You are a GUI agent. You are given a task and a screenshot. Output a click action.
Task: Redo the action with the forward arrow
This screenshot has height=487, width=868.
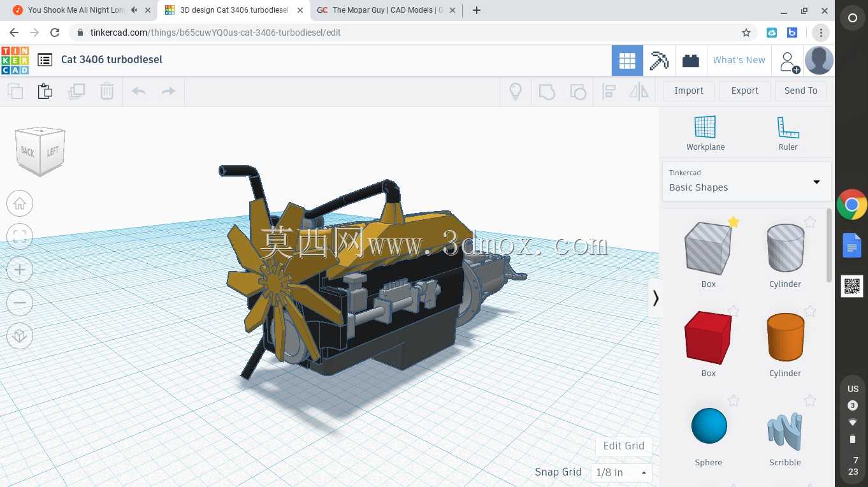168,91
